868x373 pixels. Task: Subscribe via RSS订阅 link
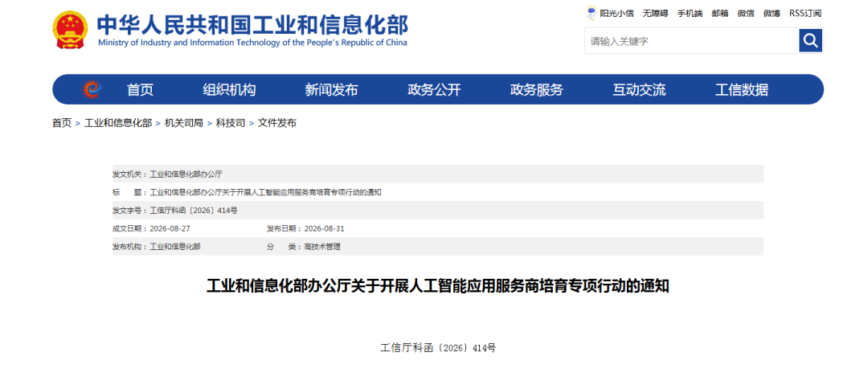tap(805, 14)
